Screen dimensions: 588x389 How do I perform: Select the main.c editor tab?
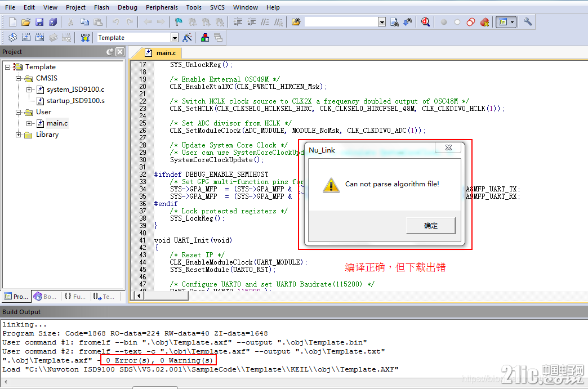click(161, 53)
